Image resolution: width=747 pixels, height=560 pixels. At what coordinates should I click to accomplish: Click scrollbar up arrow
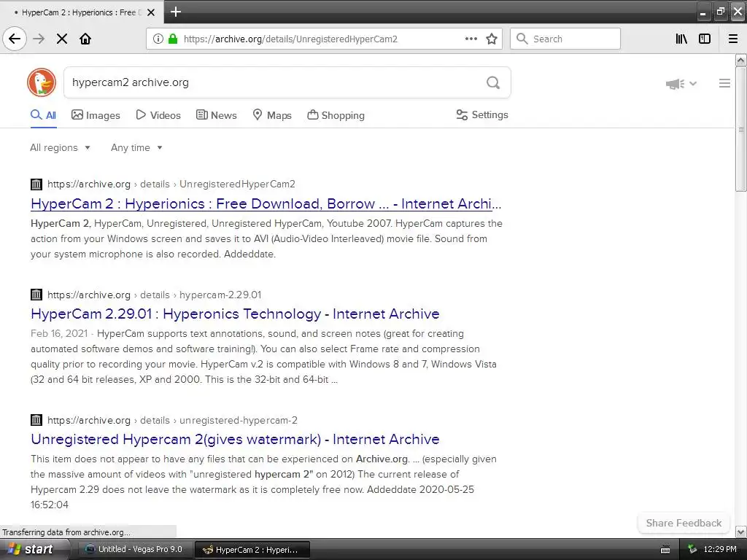pos(740,60)
